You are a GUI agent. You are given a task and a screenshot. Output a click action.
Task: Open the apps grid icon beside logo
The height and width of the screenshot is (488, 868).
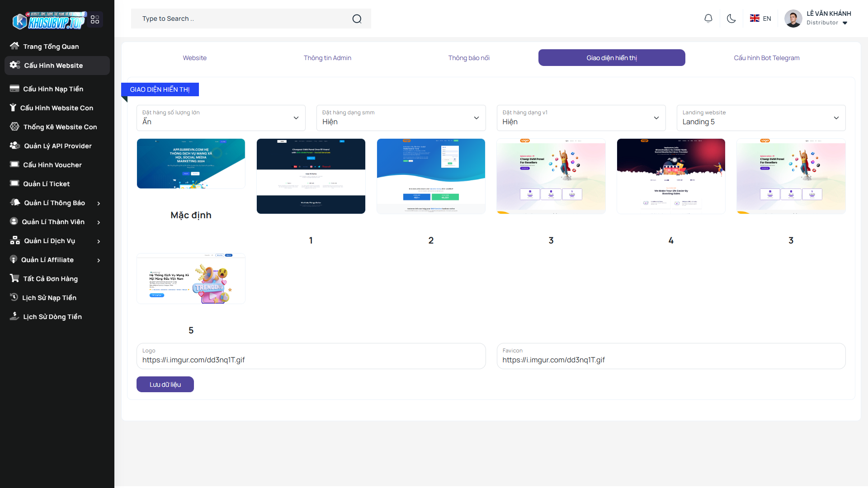click(x=95, y=19)
